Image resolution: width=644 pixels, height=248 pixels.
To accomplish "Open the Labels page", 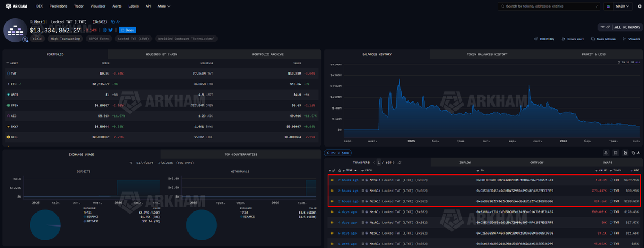I will tap(134, 6).
